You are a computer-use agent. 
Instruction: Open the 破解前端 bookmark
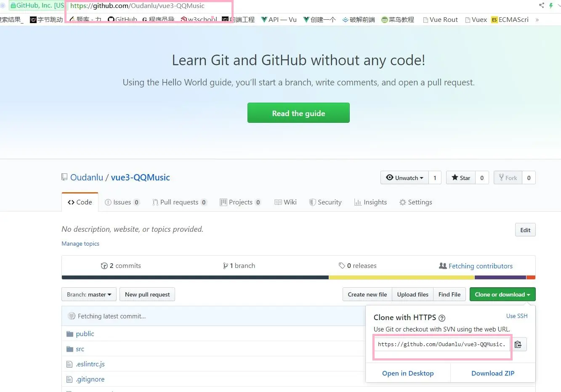point(359,20)
